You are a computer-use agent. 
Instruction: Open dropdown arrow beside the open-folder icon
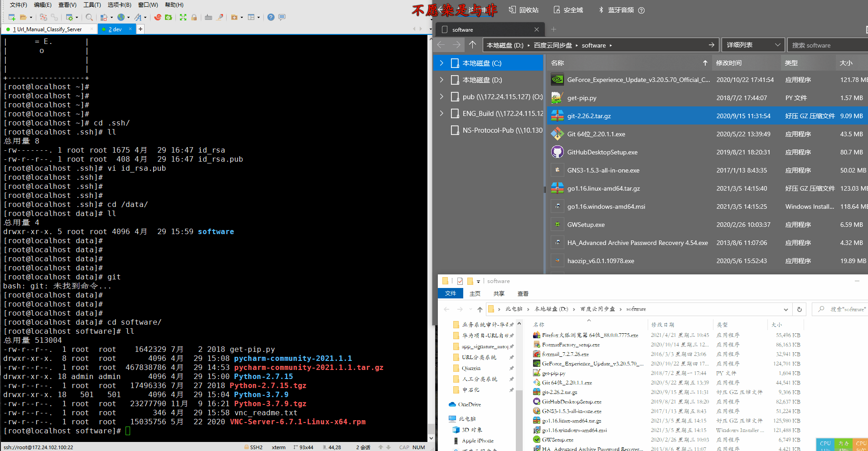pyautogui.click(x=31, y=18)
